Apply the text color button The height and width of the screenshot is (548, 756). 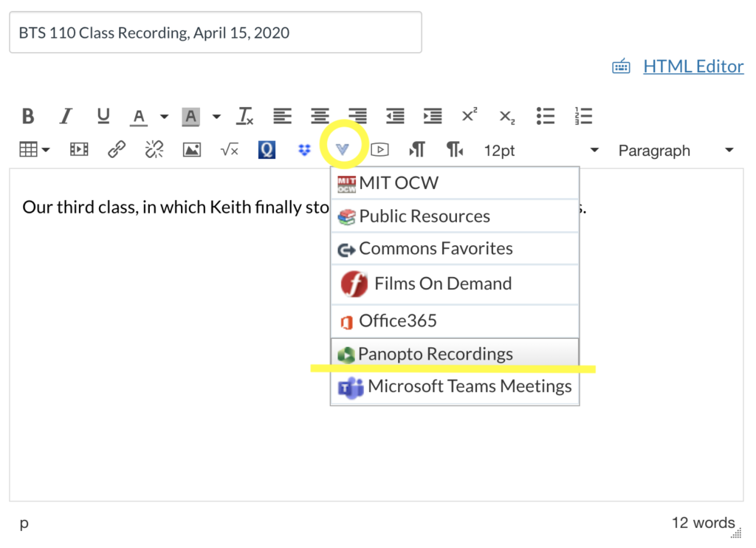click(139, 117)
